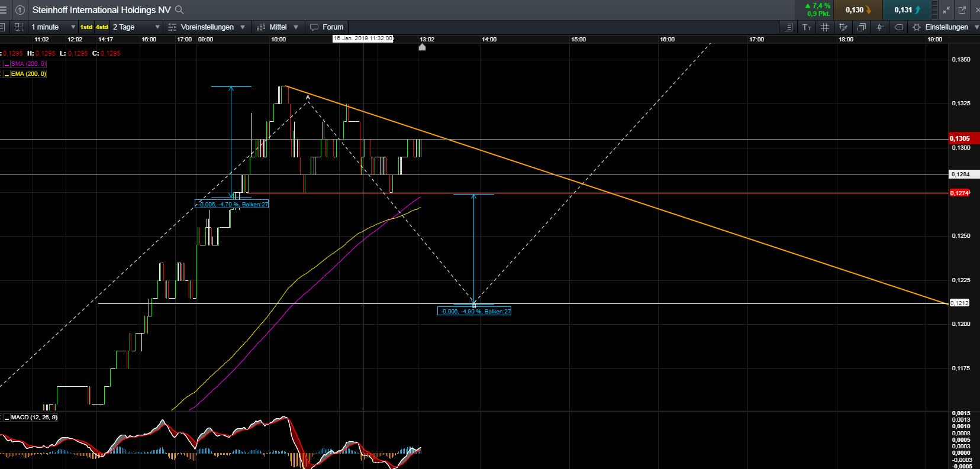This screenshot has width=980, height=469.
Task: Activate the crosshair cursor tool
Action: (880, 27)
